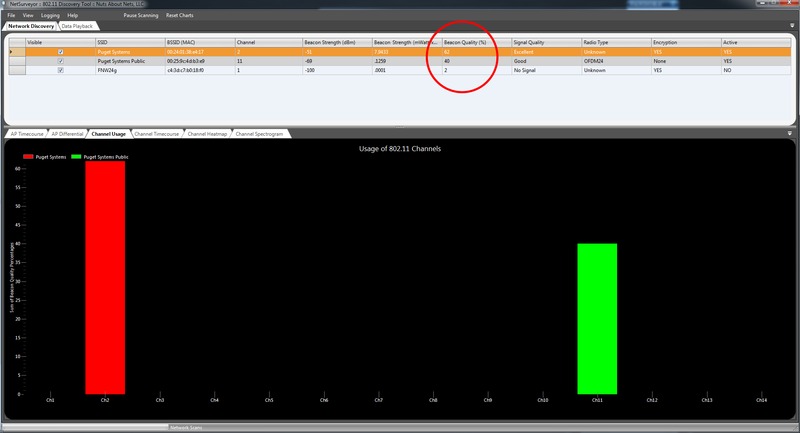Switch to AP Timecourse tab

click(x=25, y=133)
